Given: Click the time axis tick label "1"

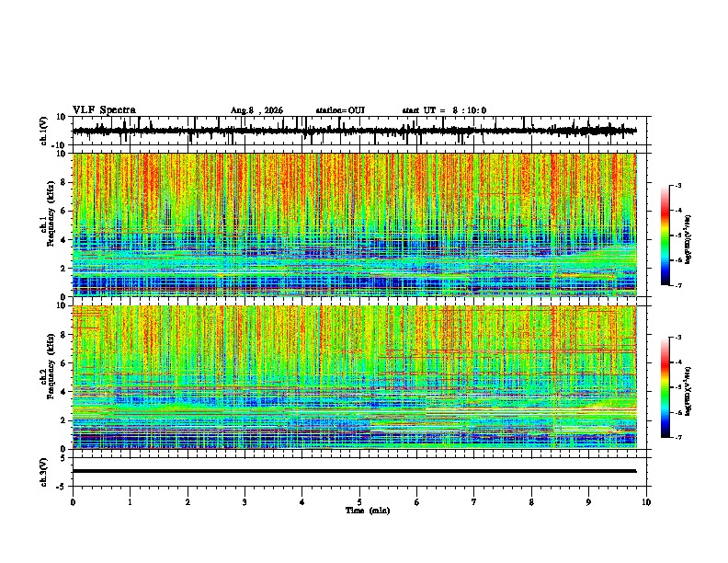Looking at the screenshot, I should pyautogui.click(x=130, y=502).
